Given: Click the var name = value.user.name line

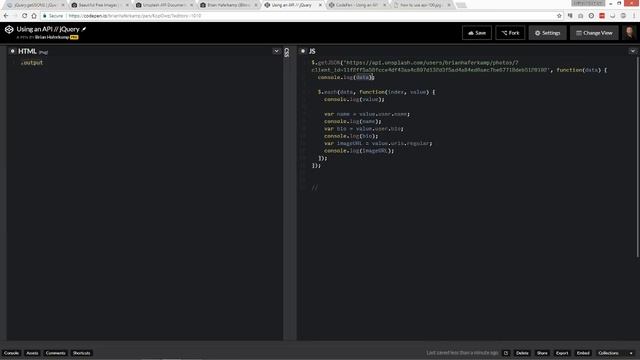Looking at the screenshot, I should [x=367, y=114].
